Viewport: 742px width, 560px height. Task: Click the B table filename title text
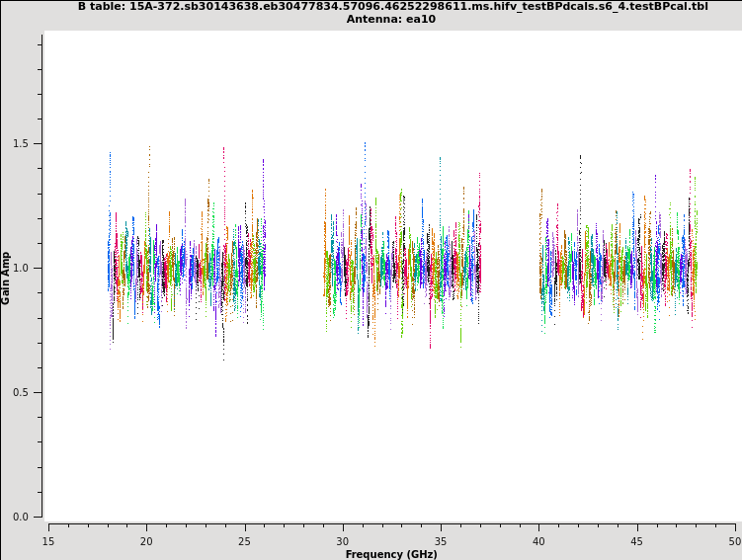coord(392,6)
